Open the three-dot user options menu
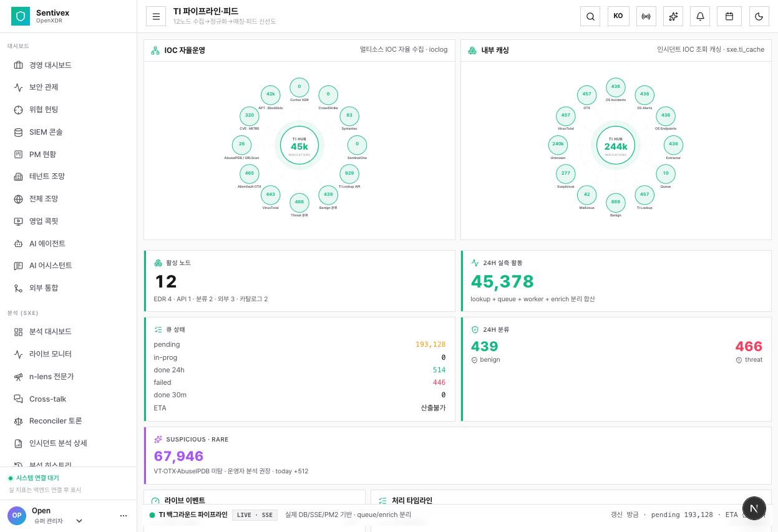 [124, 516]
